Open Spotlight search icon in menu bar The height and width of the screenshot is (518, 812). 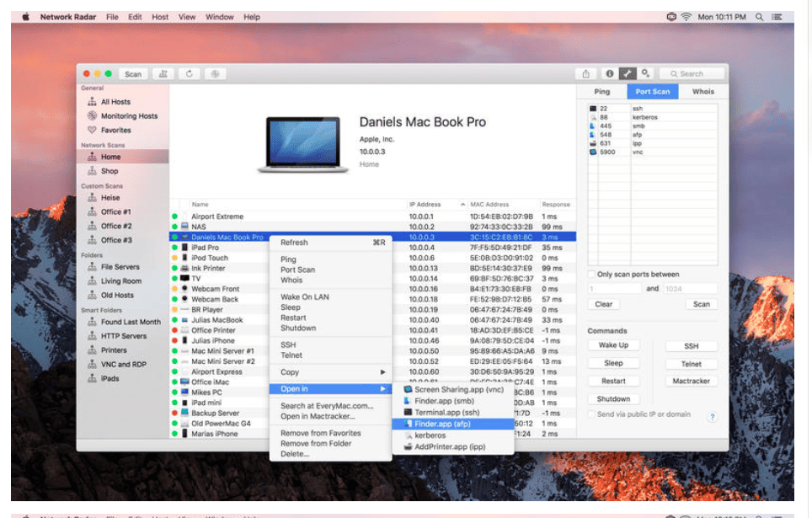coord(759,17)
